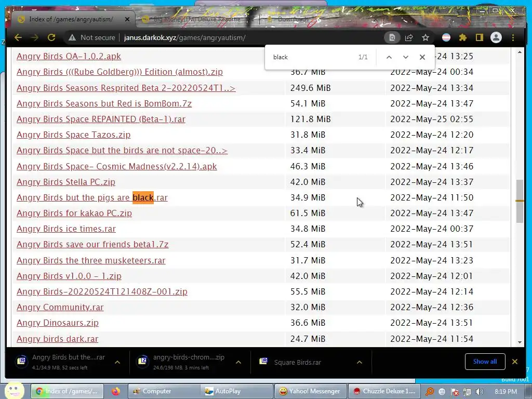Open Angry Birds Space Tazos.zip
This screenshot has height=399, width=532.
pyautogui.click(x=73, y=135)
